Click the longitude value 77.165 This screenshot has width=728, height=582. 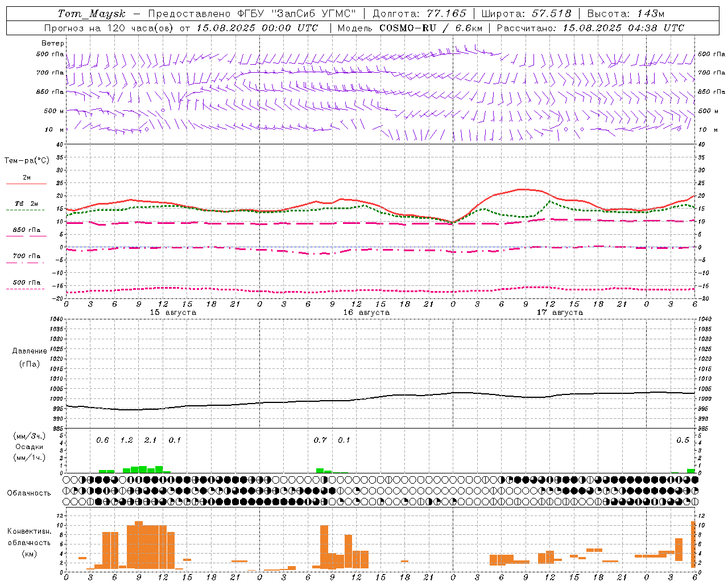(x=446, y=14)
